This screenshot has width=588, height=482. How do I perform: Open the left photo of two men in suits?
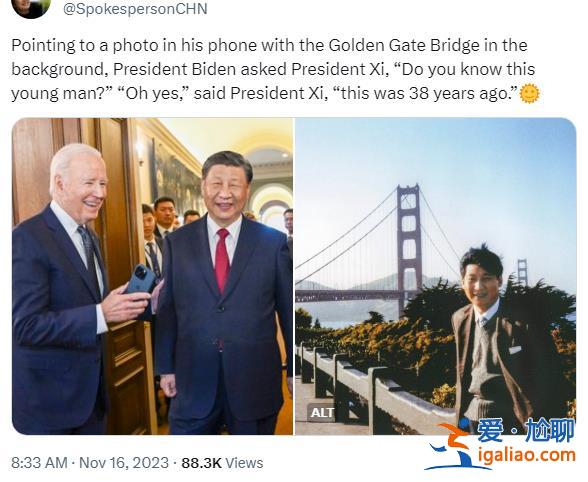[x=152, y=276]
